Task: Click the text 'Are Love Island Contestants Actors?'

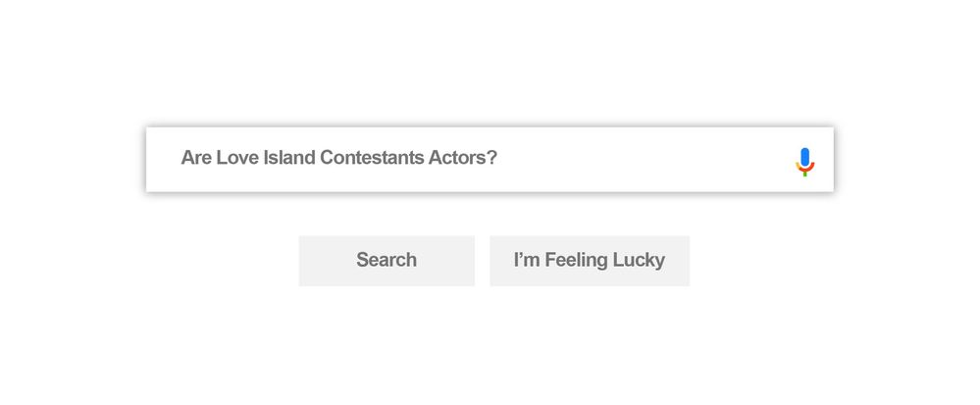Action: (x=338, y=158)
